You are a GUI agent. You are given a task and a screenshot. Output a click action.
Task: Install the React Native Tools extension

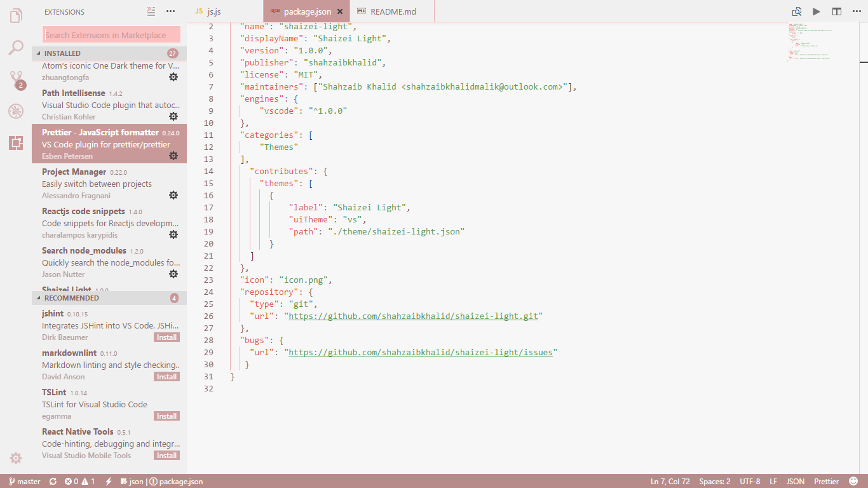[x=166, y=456]
